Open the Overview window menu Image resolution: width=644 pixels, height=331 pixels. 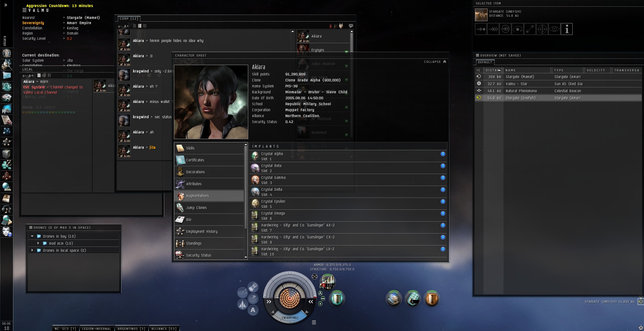(x=478, y=55)
